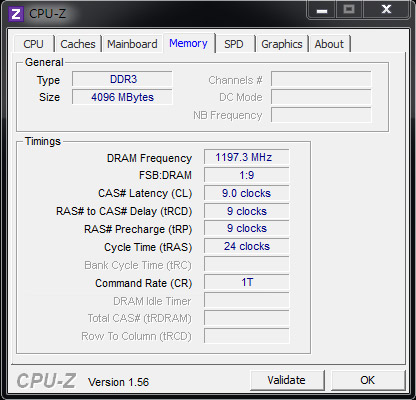Click the empty Channels # field
416x400 pixels.
(x=321, y=79)
